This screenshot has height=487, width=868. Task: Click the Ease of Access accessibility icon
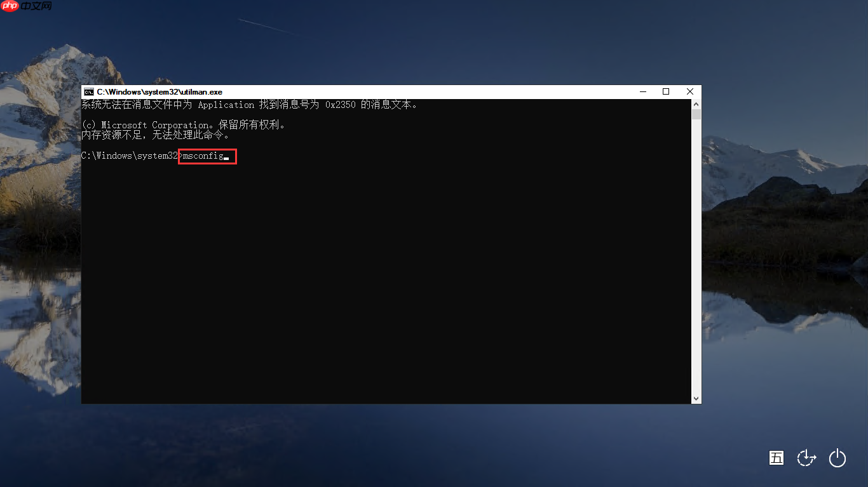[806, 458]
